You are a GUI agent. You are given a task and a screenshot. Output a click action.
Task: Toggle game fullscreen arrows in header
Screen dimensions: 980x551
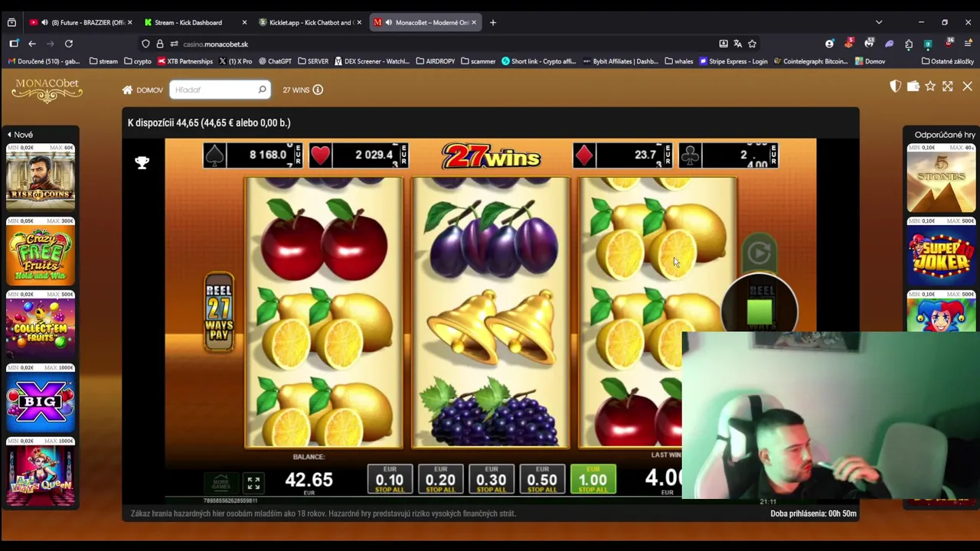click(948, 86)
